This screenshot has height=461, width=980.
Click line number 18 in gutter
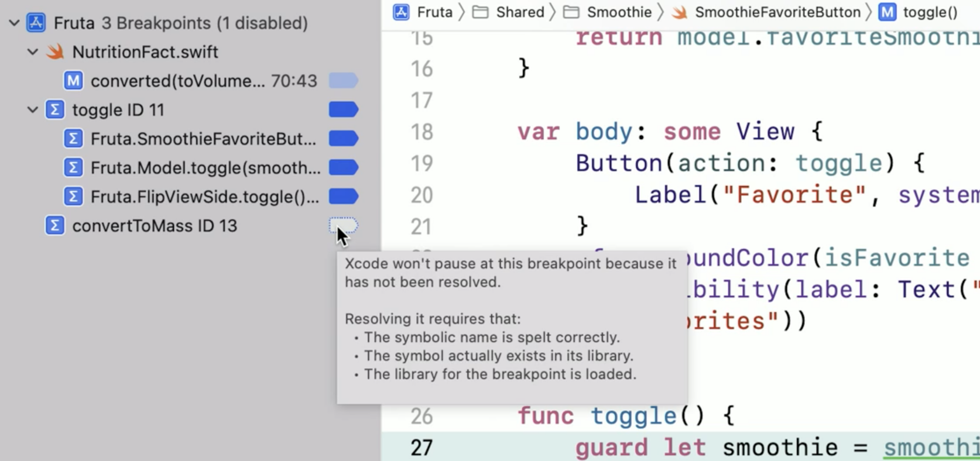coord(422,132)
